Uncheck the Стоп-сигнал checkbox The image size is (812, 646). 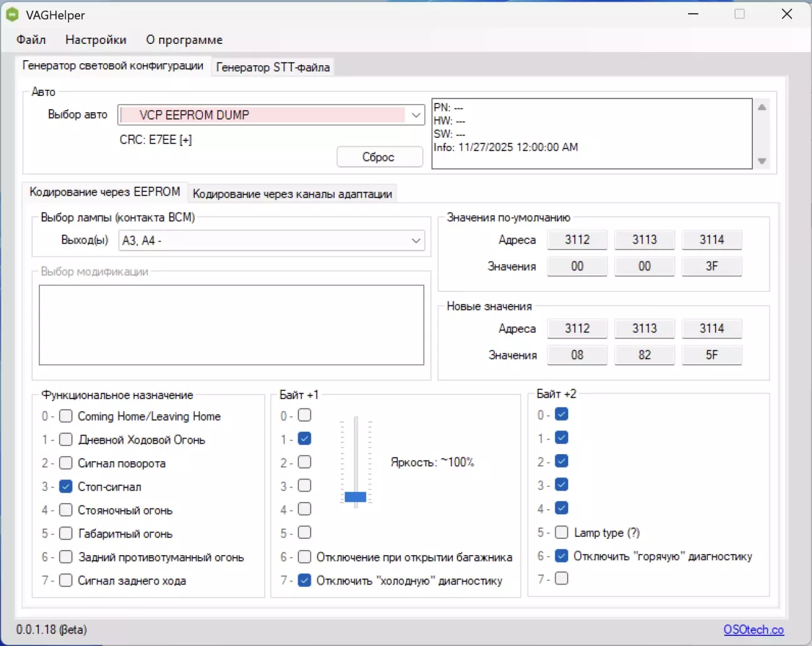point(66,486)
